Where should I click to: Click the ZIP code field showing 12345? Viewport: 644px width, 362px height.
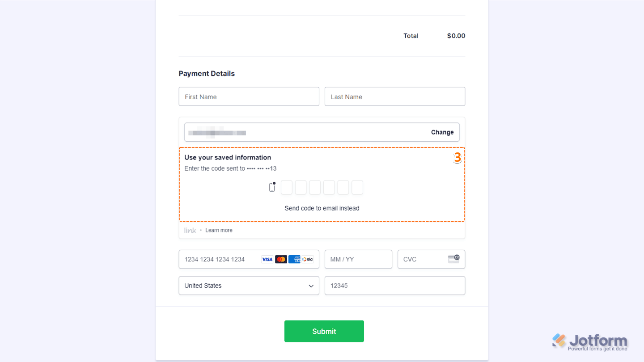point(394,285)
